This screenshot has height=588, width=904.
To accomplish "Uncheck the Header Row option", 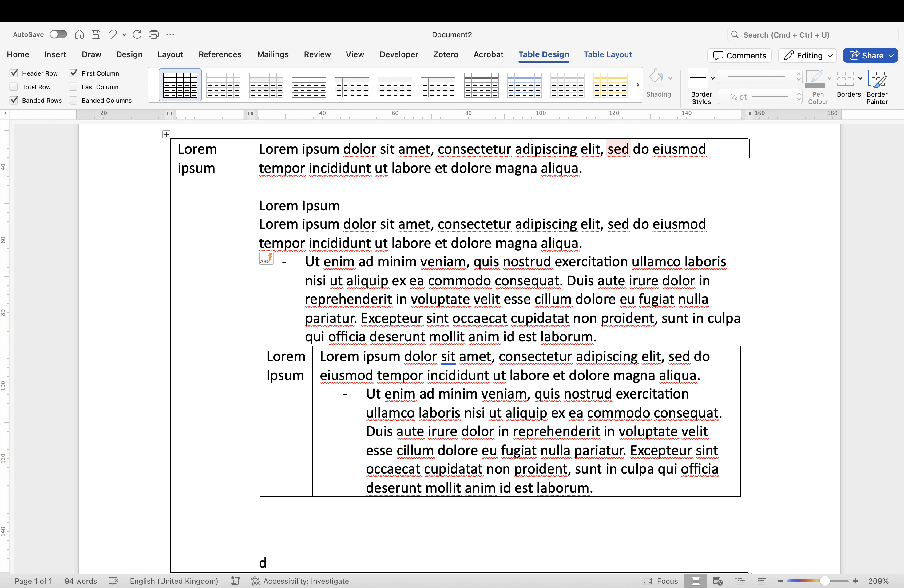I will pyautogui.click(x=14, y=73).
